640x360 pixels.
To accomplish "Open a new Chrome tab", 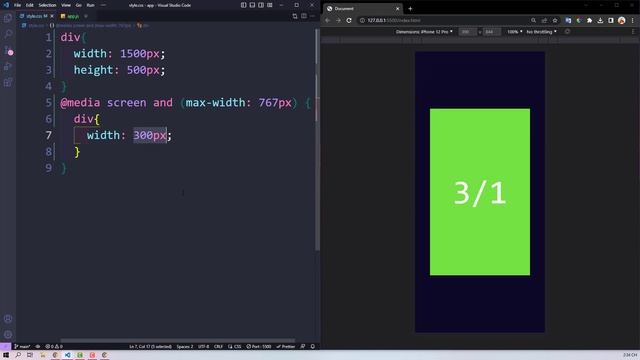I will (x=410, y=9).
